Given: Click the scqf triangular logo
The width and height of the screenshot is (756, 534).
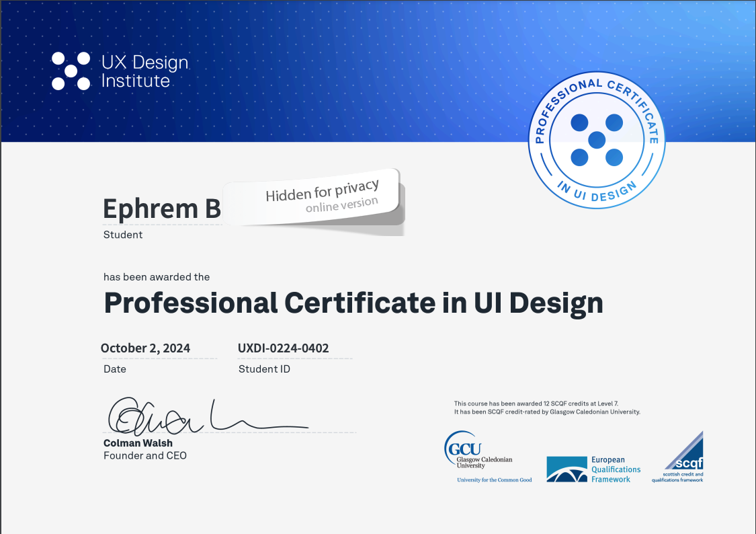Looking at the screenshot, I should 683,452.
